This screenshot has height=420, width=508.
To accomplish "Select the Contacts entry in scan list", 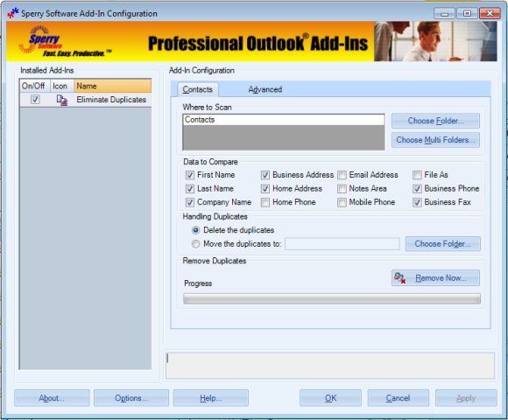I will 284,120.
